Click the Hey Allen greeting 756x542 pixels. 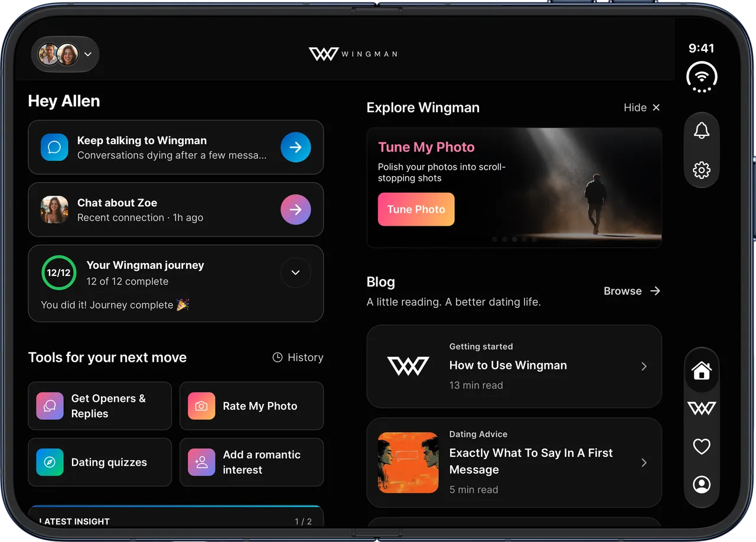coord(64,101)
